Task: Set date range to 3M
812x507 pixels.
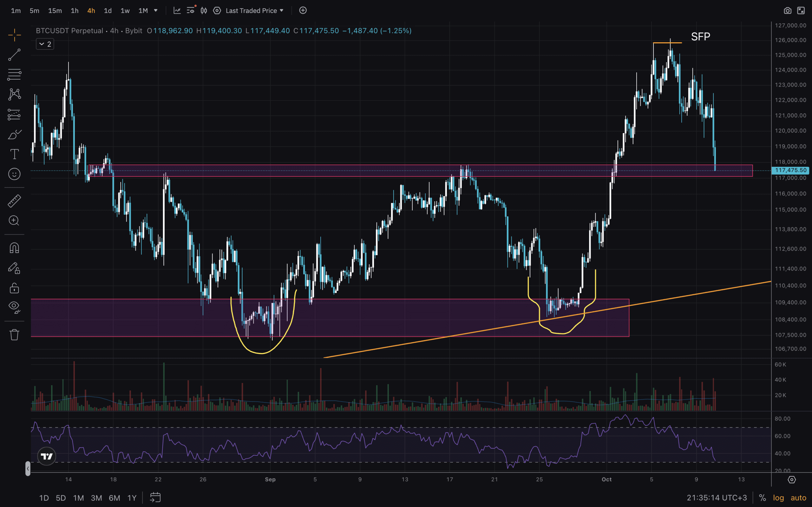Action: click(96, 497)
